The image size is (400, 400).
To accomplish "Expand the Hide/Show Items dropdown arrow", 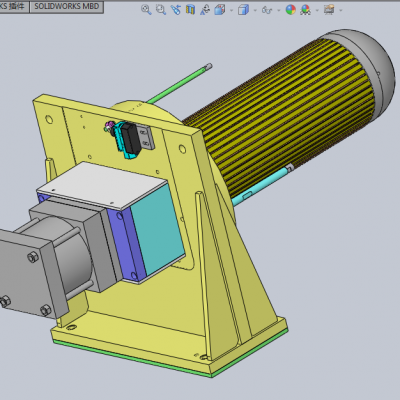I will pos(279,10).
